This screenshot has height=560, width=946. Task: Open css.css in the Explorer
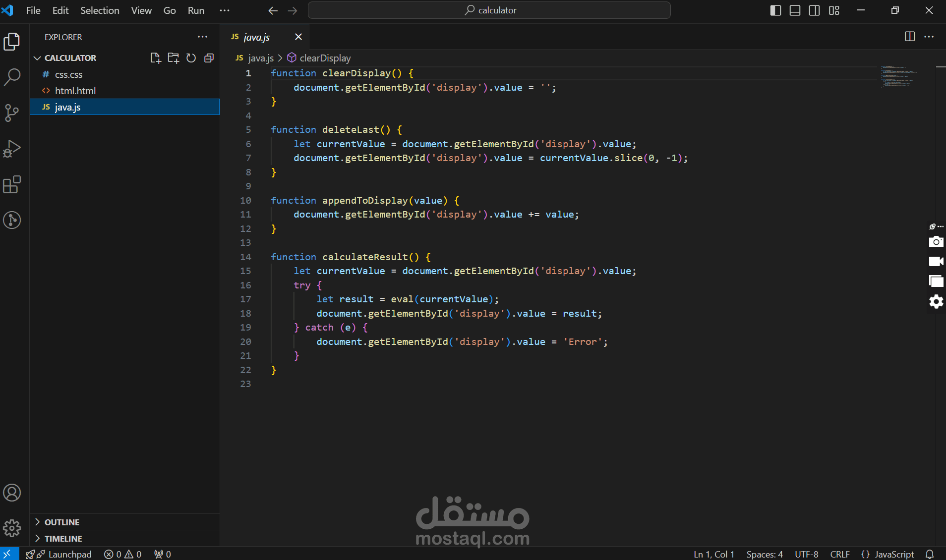pos(125,74)
